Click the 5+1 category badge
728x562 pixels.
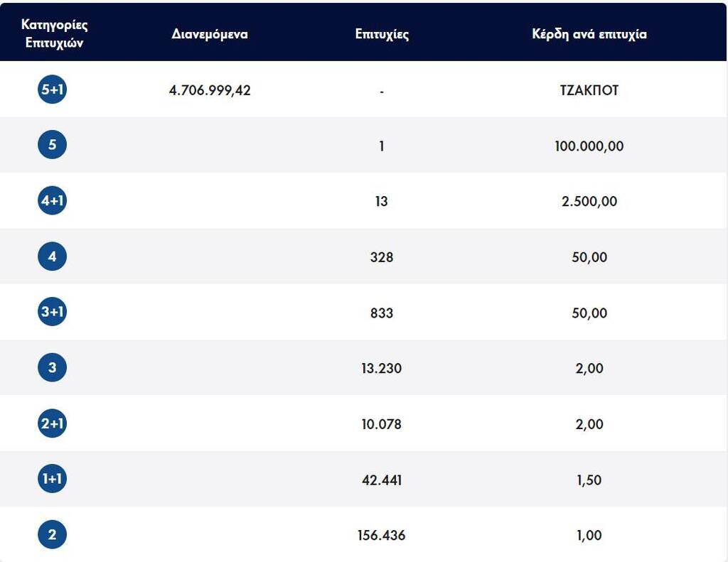(x=53, y=90)
